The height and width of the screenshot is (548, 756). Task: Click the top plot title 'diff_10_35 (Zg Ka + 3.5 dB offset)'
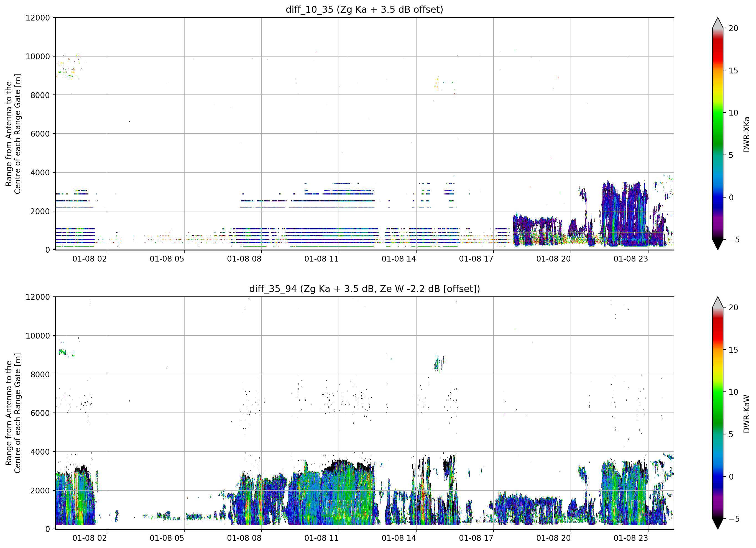click(x=364, y=9)
